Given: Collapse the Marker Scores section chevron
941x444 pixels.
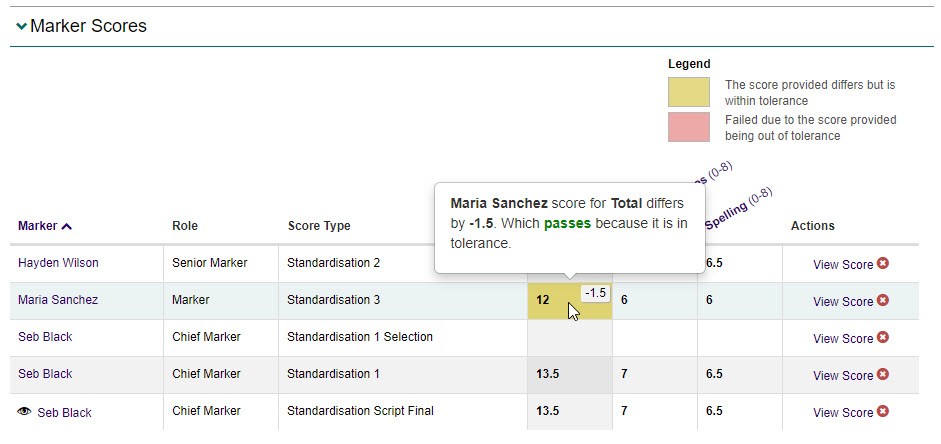Looking at the screenshot, I should point(21,27).
